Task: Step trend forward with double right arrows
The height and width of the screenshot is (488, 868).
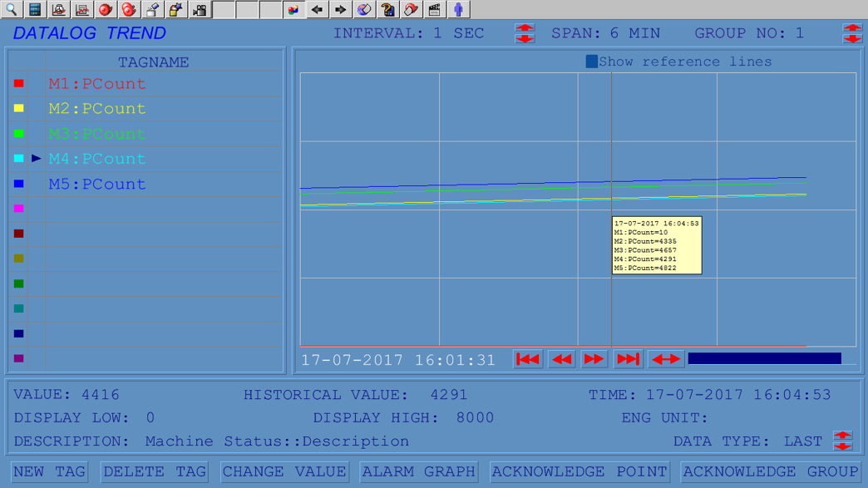Action: click(594, 359)
